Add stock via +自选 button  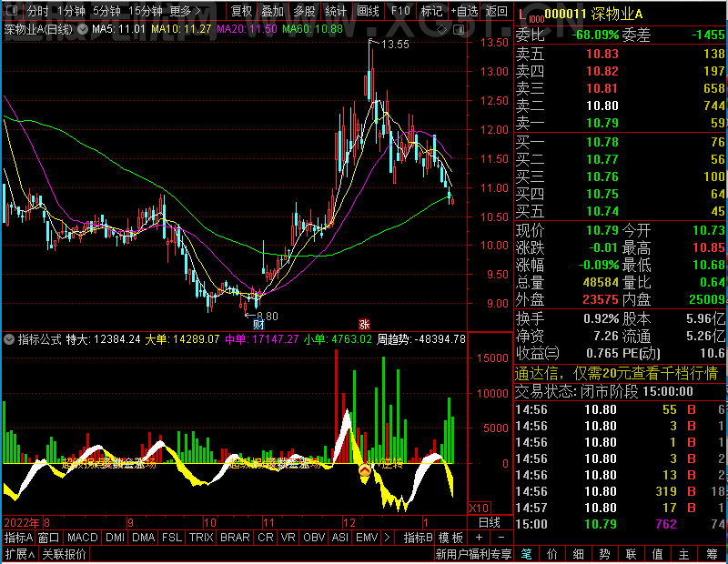tap(464, 11)
